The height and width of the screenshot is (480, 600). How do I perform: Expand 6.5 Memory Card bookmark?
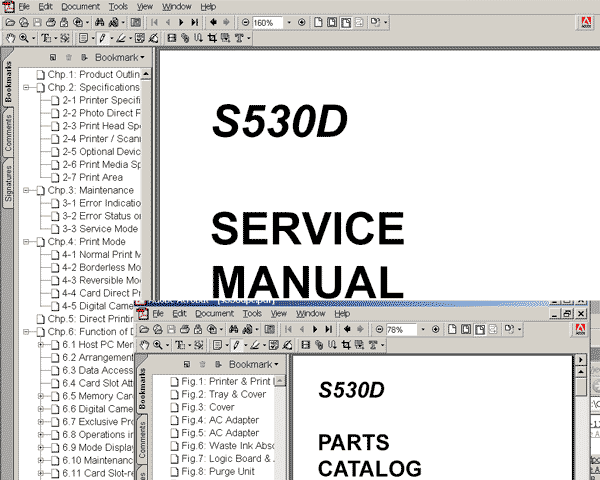pyautogui.click(x=41, y=396)
